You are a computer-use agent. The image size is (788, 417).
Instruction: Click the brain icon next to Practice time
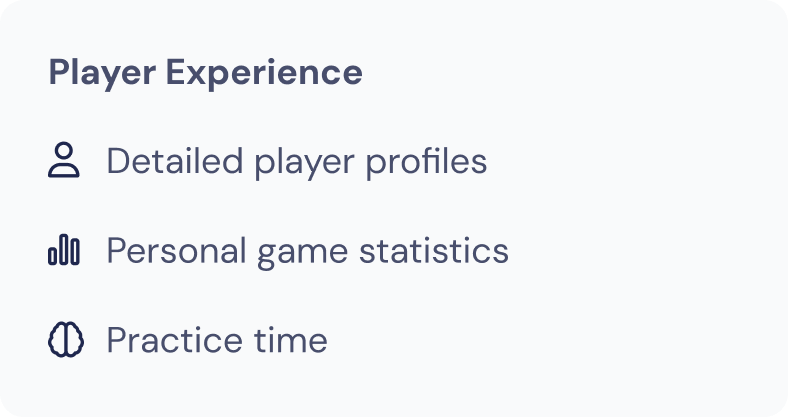coord(66,340)
